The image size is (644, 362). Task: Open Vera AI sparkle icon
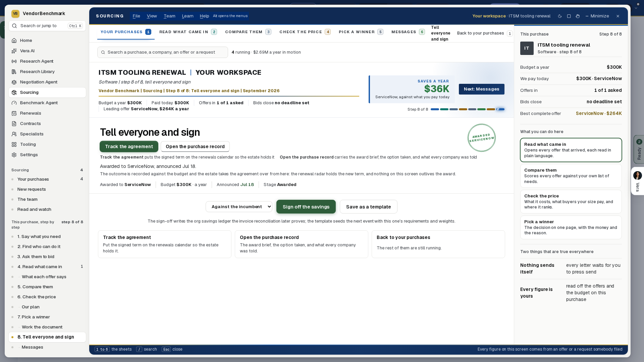[14, 51]
